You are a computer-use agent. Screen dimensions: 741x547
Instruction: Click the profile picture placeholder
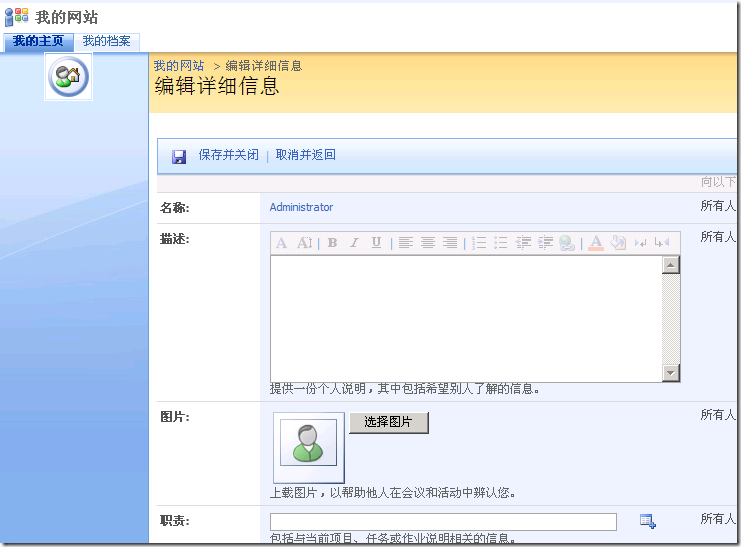click(x=309, y=447)
